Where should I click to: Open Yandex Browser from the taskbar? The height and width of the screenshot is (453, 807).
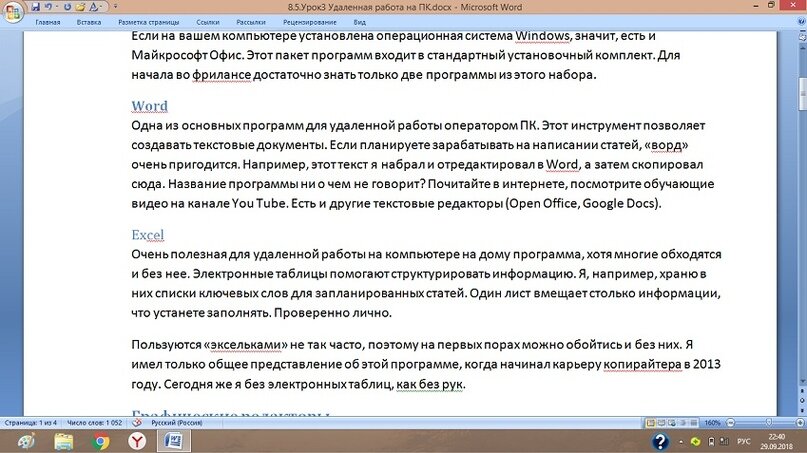pos(137,441)
